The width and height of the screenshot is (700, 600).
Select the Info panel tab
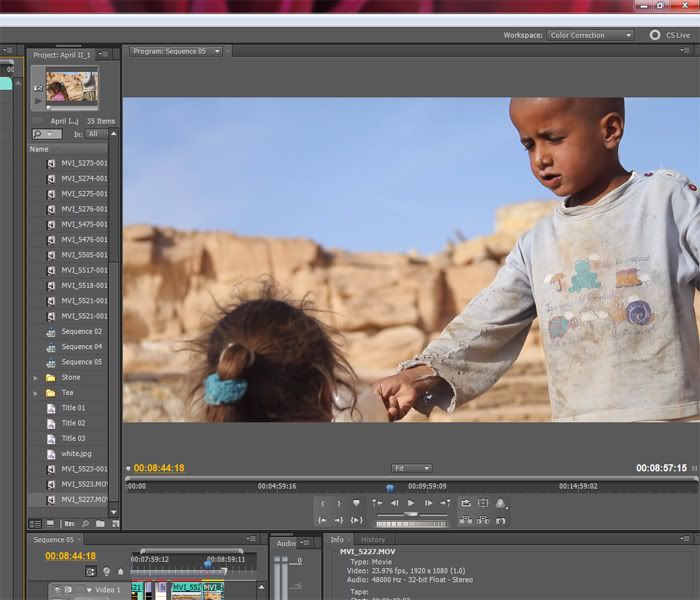tap(337, 540)
